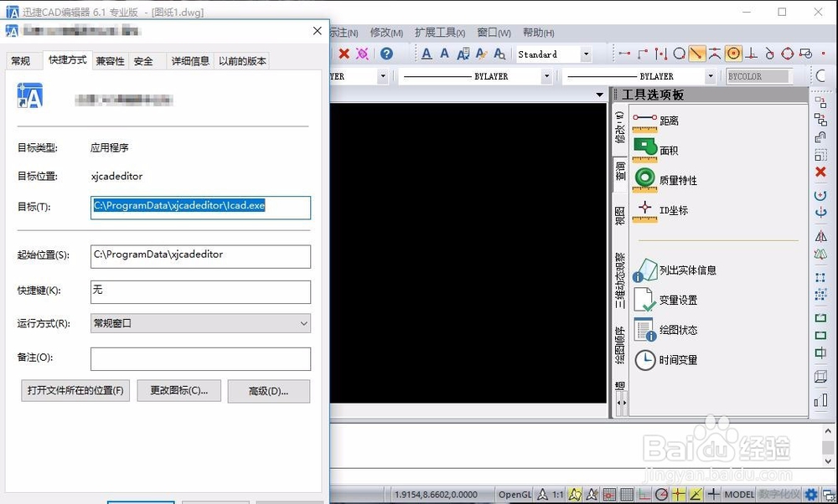Viewport: 838px width, 504px height.
Task: Click in the 起始位置(S) start-in field
Action: pyautogui.click(x=200, y=256)
